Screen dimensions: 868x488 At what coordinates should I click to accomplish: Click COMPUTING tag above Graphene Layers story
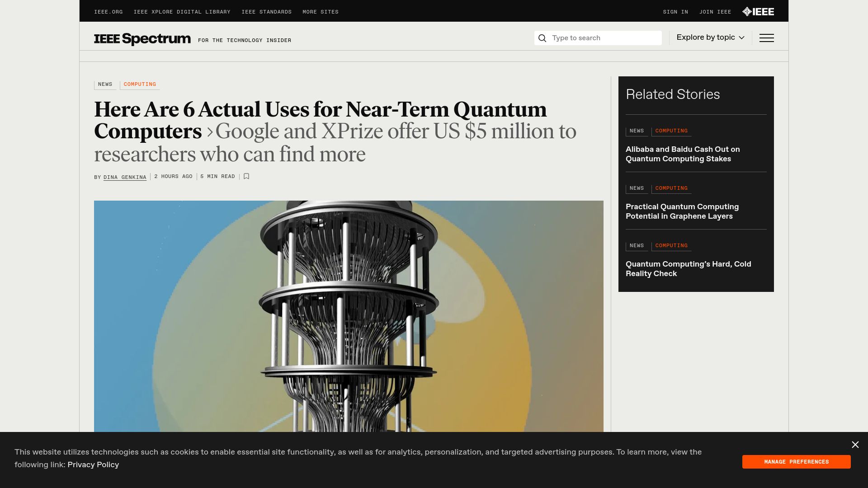coord(671,188)
